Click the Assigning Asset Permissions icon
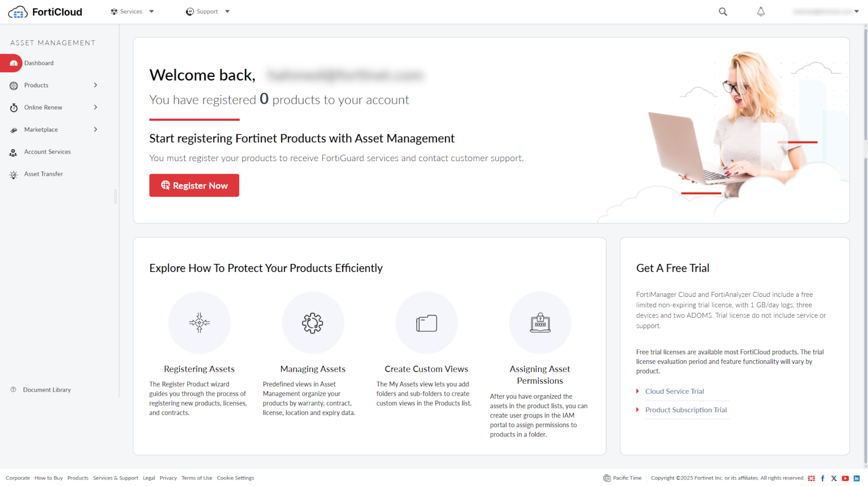 coord(540,323)
